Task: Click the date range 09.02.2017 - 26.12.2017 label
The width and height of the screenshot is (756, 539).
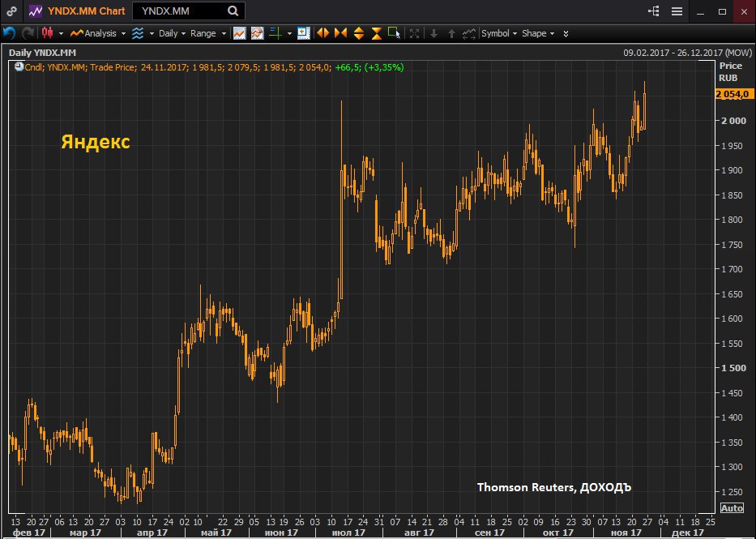Action: (688, 53)
